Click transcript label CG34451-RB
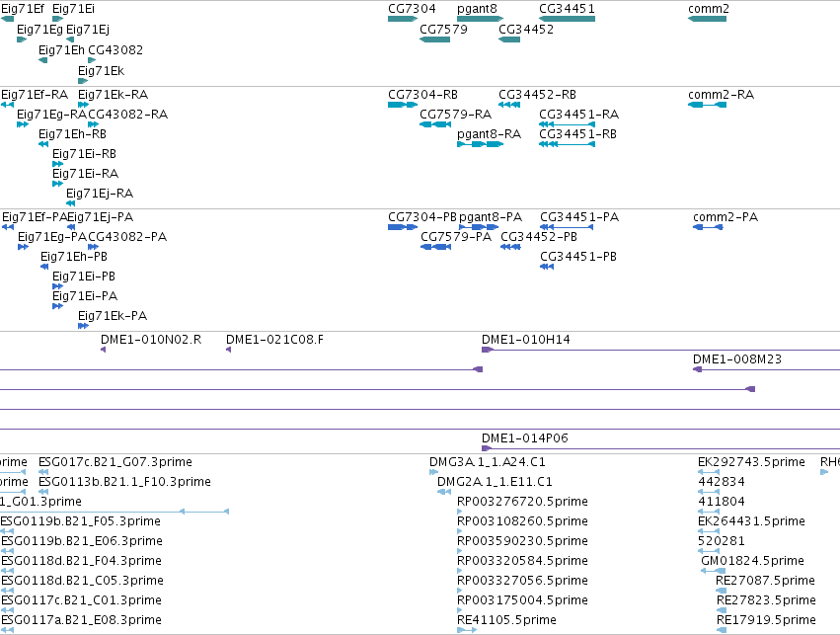Viewport: 840px width, 635px height. pyautogui.click(x=577, y=134)
